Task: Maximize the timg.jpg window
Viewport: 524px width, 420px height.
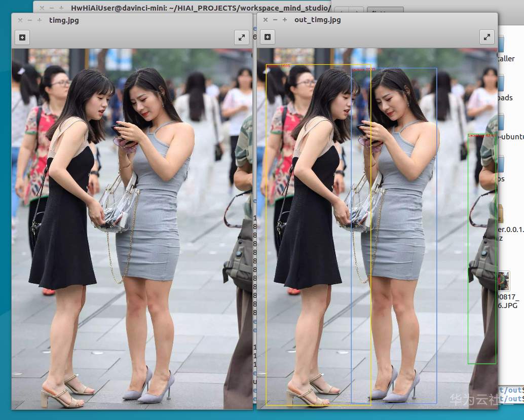Action: 40,20
